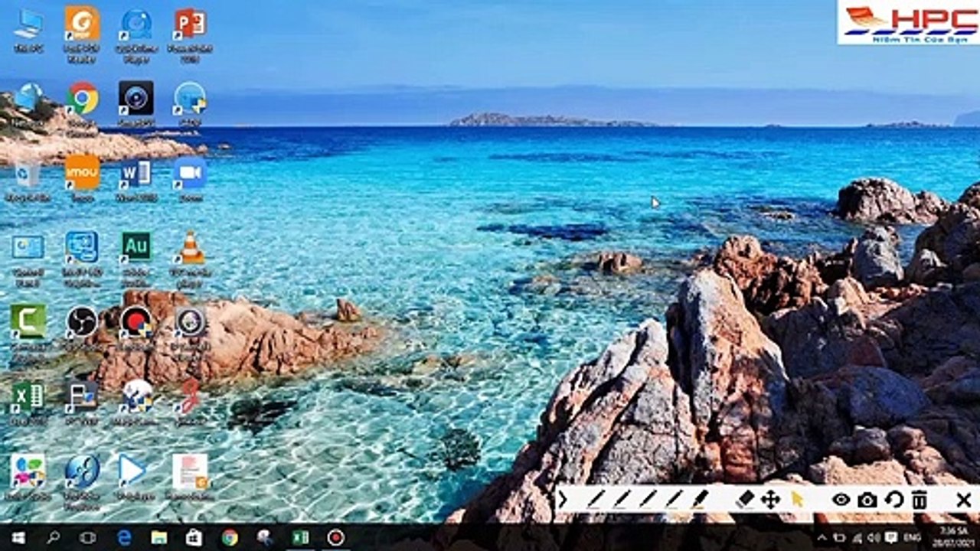980x551 pixels.
Task: Select the Zoom desktop shortcut
Action: 189,178
